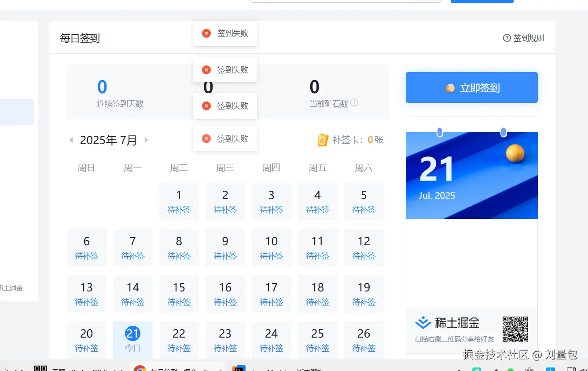Select the July 1 待补签 calendar cell
This screenshot has width=588, height=371.
(179, 201)
